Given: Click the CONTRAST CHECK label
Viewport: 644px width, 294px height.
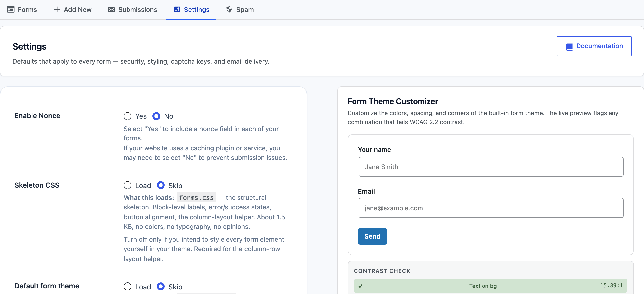Looking at the screenshot, I should tap(382, 271).
